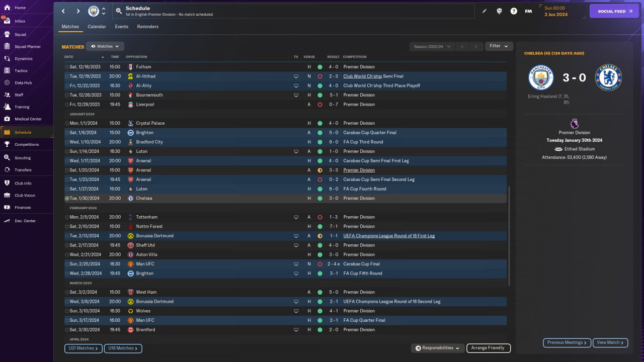Screen dimensions: 644x362
Task: Open Inbox from the sidebar
Action: [x=27, y=21]
